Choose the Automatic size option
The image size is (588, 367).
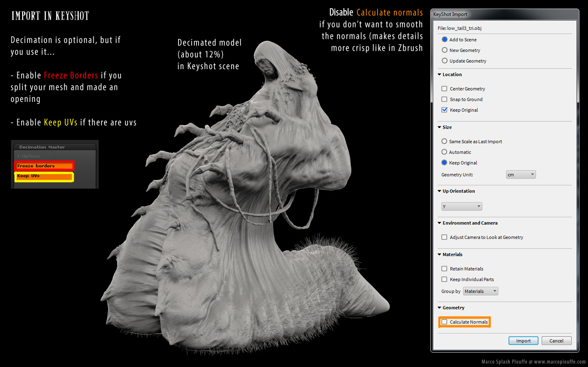coord(444,152)
